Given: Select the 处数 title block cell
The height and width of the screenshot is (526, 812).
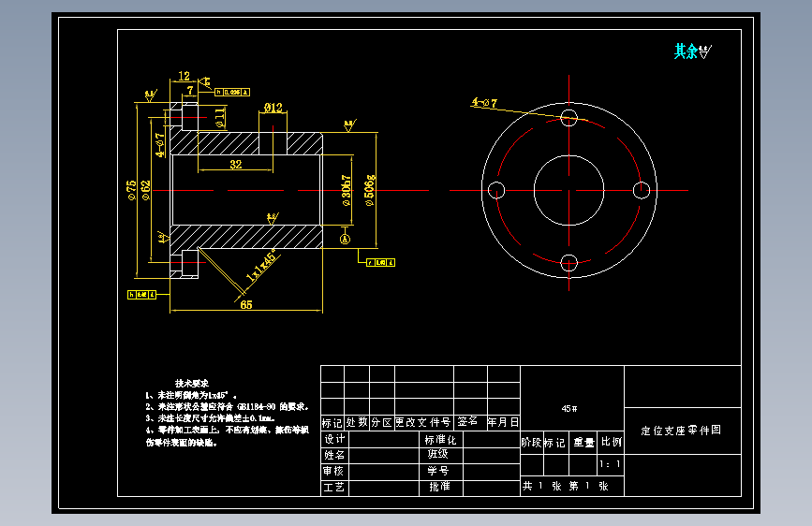Looking at the screenshot, I should tap(357, 422).
